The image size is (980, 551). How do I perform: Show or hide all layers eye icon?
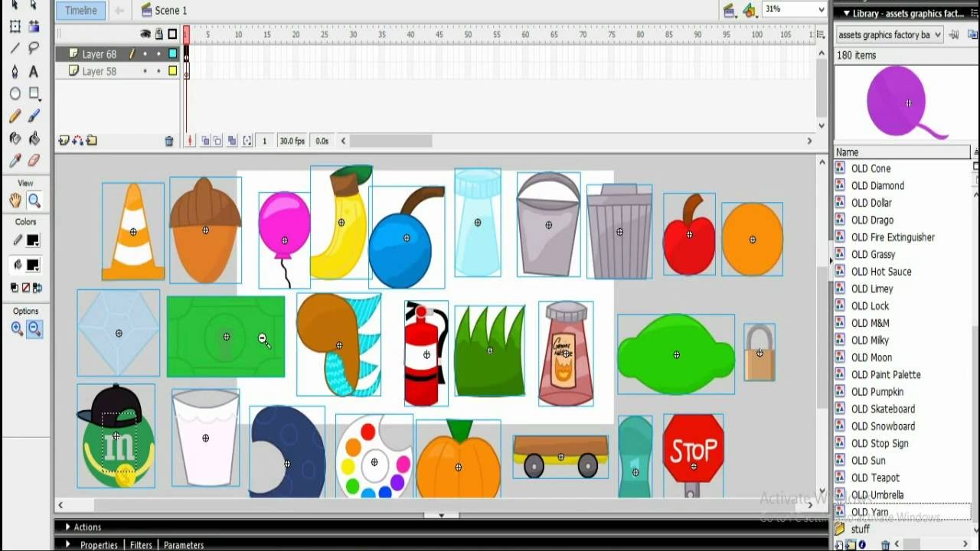(x=145, y=34)
